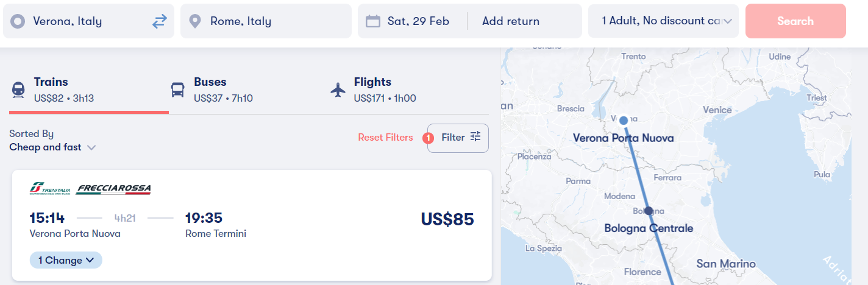Image resolution: width=868 pixels, height=285 pixels.
Task: Click the filter sliders icon
Action: pyautogui.click(x=475, y=137)
